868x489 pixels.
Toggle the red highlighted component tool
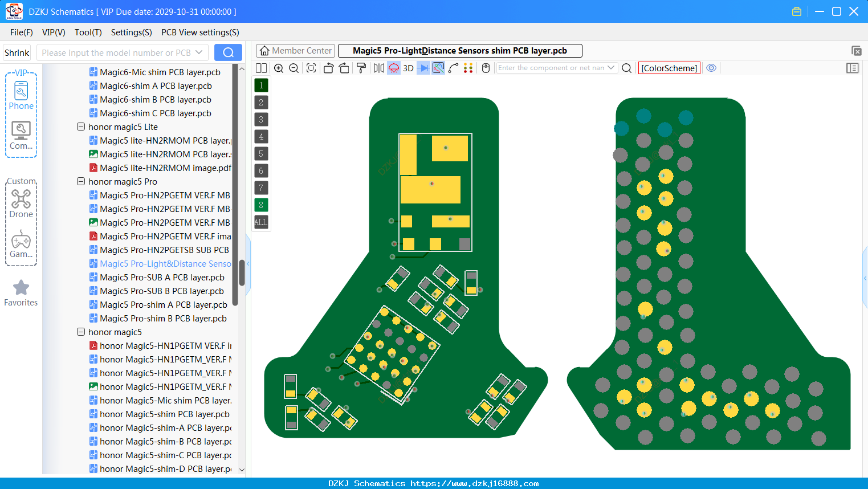pyautogui.click(x=394, y=68)
